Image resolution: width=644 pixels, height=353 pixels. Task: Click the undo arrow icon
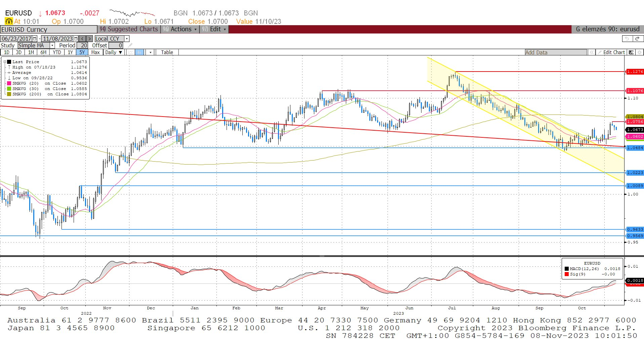tap(627, 39)
